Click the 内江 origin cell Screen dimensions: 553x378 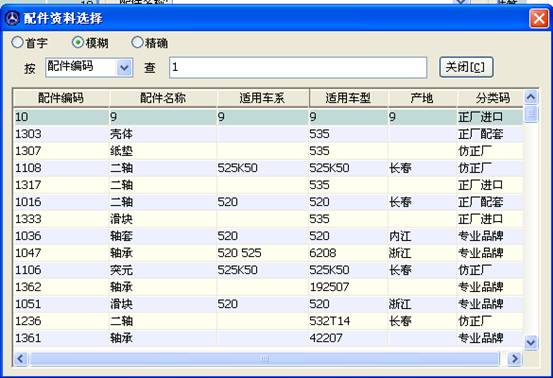[400, 236]
